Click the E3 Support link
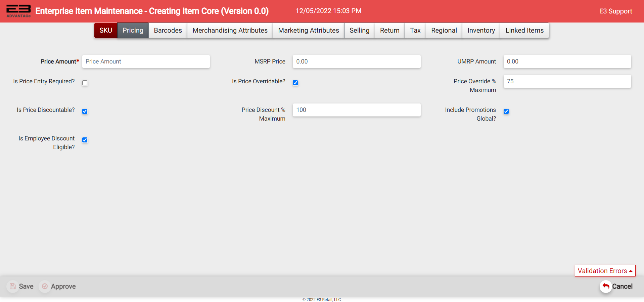The width and height of the screenshot is (644, 302). (x=615, y=11)
